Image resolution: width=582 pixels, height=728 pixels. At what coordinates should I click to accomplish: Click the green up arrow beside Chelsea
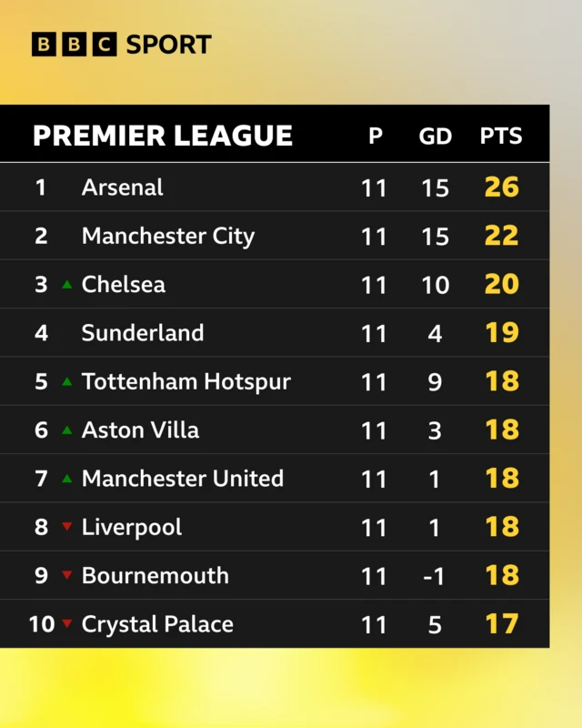(x=66, y=285)
